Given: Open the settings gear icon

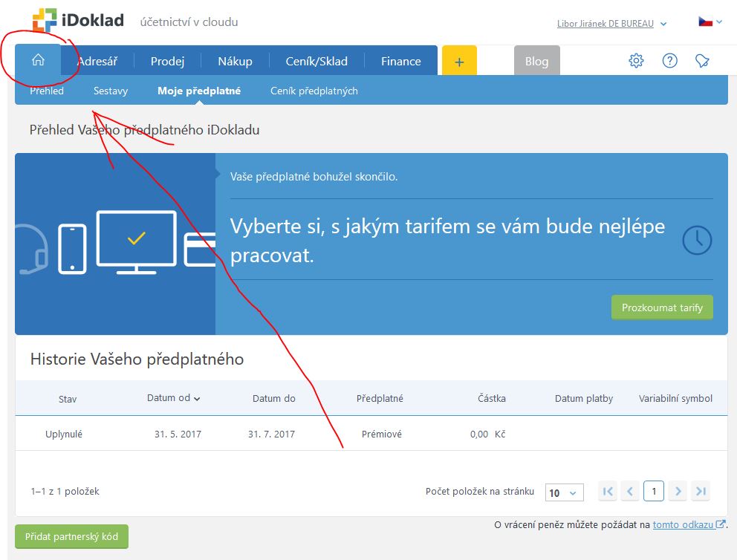Looking at the screenshot, I should pyautogui.click(x=636, y=61).
